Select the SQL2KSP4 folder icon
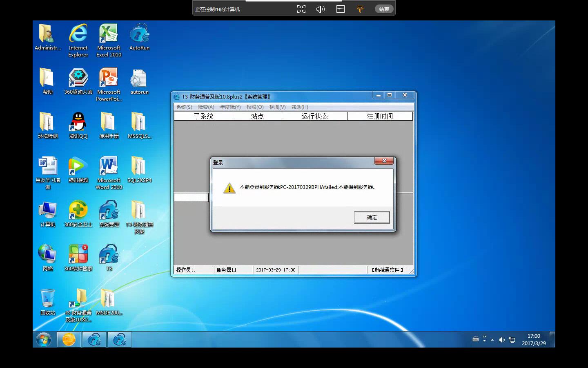 coord(139,170)
